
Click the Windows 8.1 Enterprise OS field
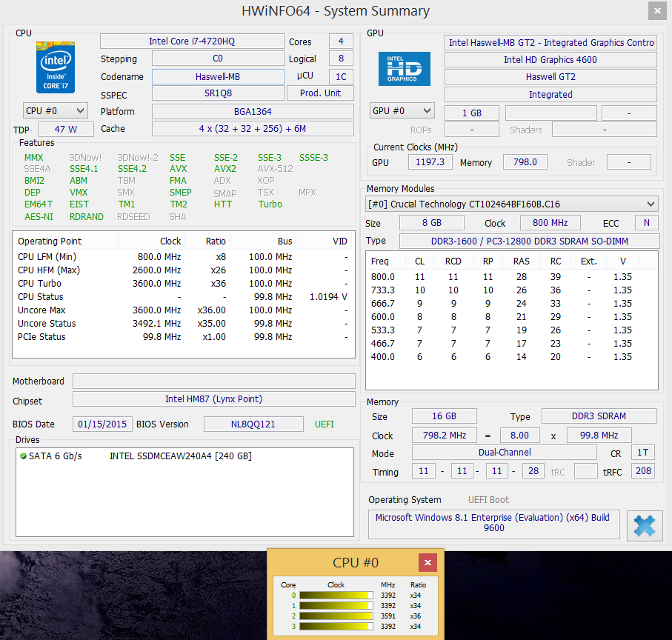[493, 524]
